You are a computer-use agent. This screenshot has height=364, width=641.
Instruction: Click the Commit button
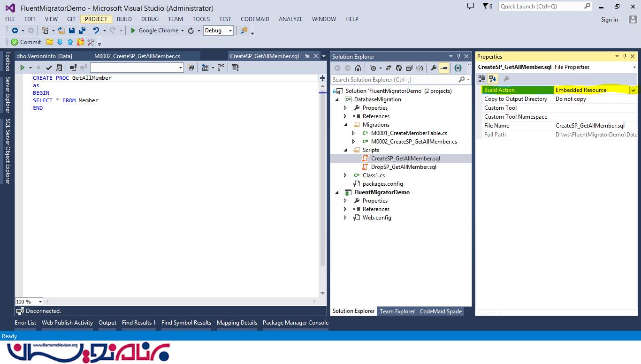click(x=26, y=42)
